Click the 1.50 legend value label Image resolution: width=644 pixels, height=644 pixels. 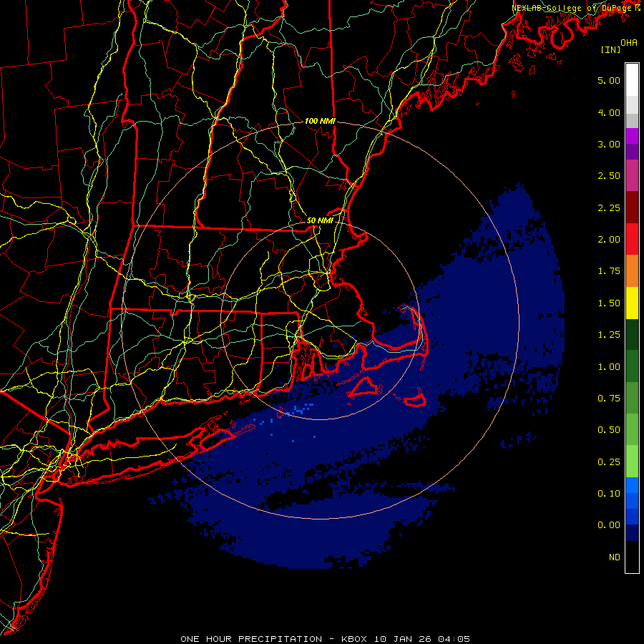point(609,303)
